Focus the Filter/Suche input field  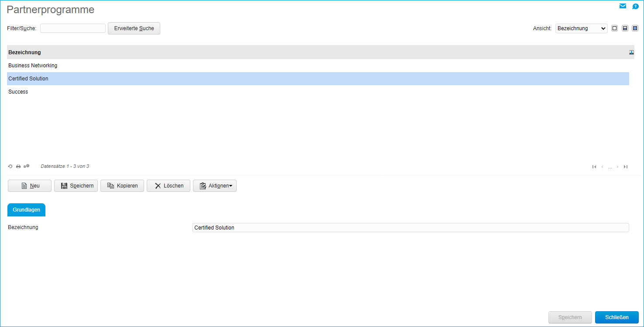pos(73,28)
